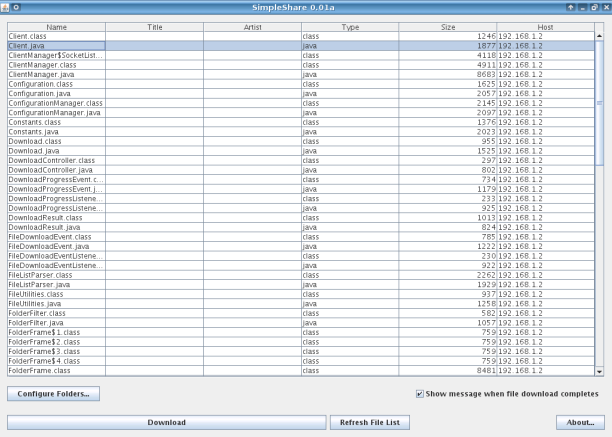Sort by the Name column header

57,27
